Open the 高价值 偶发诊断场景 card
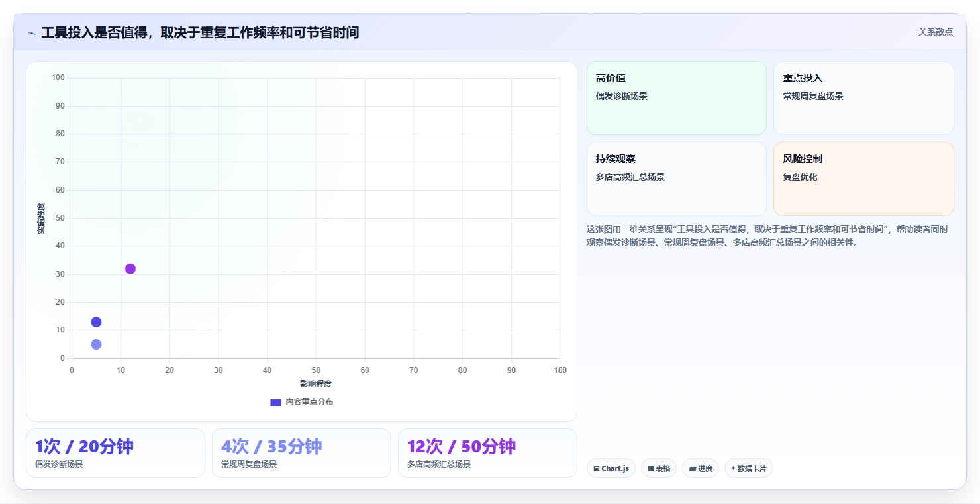Viewport: 980px width, 504px height. coord(676,98)
